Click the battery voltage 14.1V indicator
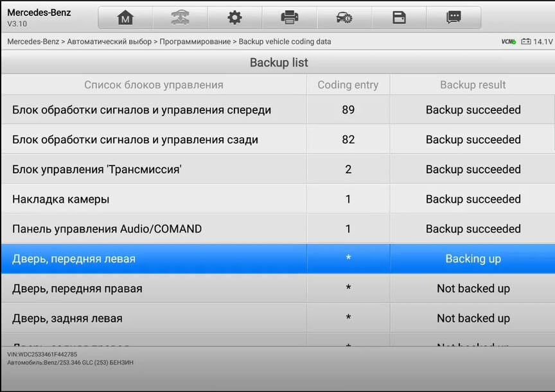Viewport: 555px width, 392px height. point(537,42)
